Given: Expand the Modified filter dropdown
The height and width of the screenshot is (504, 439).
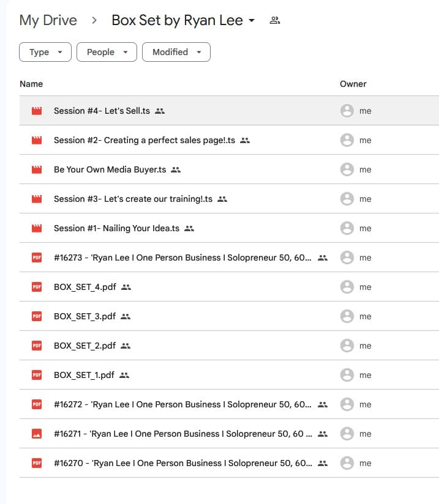Looking at the screenshot, I should click(x=176, y=52).
